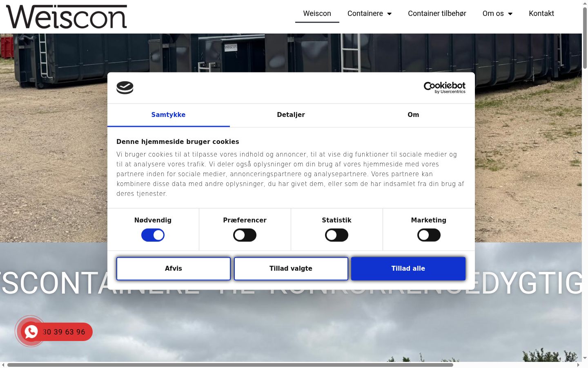Screen dimensions: 588x368
Task: Click the Weiscon logo in header
Action: coord(67,17)
